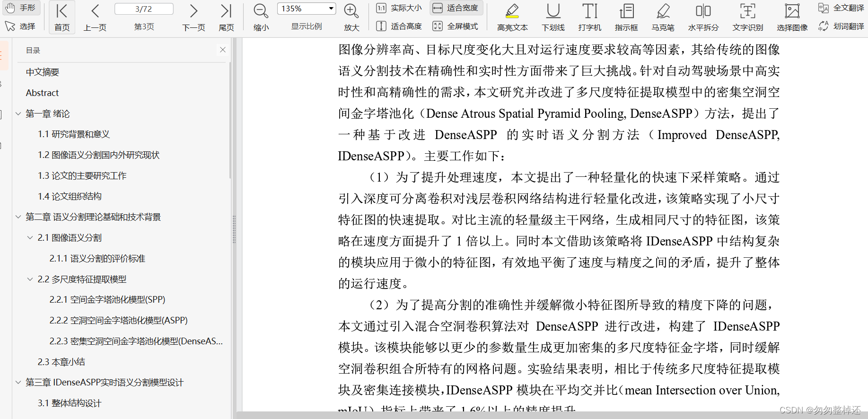Select underline tool (下划线)
868x419 pixels.
(x=553, y=17)
